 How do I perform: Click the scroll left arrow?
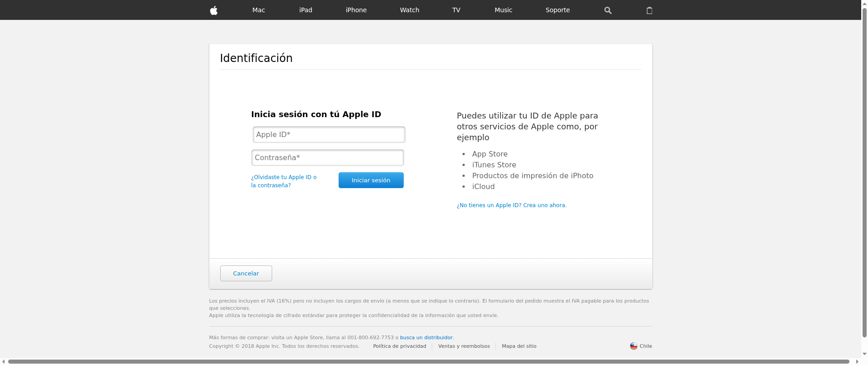tap(3, 361)
